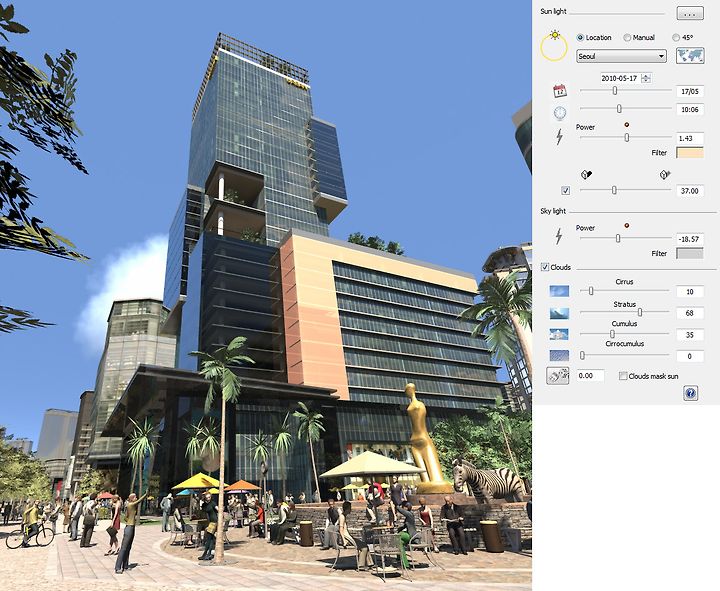
Task: Click the soft shadow icon above the shadow slider
Action: pos(665,174)
